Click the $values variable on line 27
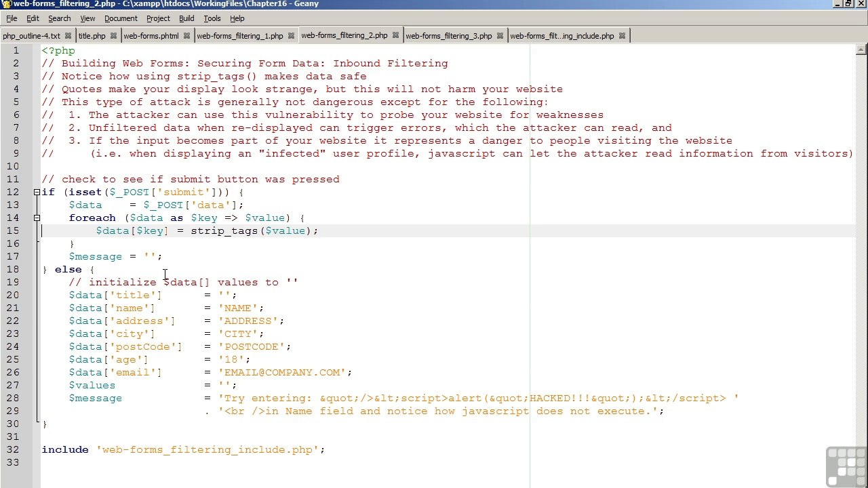868x488 pixels. pyautogui.click(x=92, y=386)
